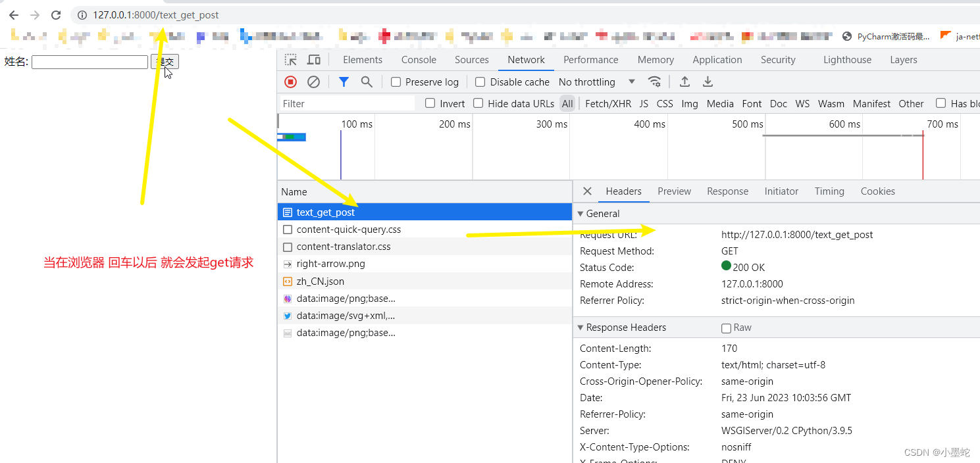The width and height of the screenshot is (980, 463).
Task: Open the Timing detail tab
Action: point(829,191)
